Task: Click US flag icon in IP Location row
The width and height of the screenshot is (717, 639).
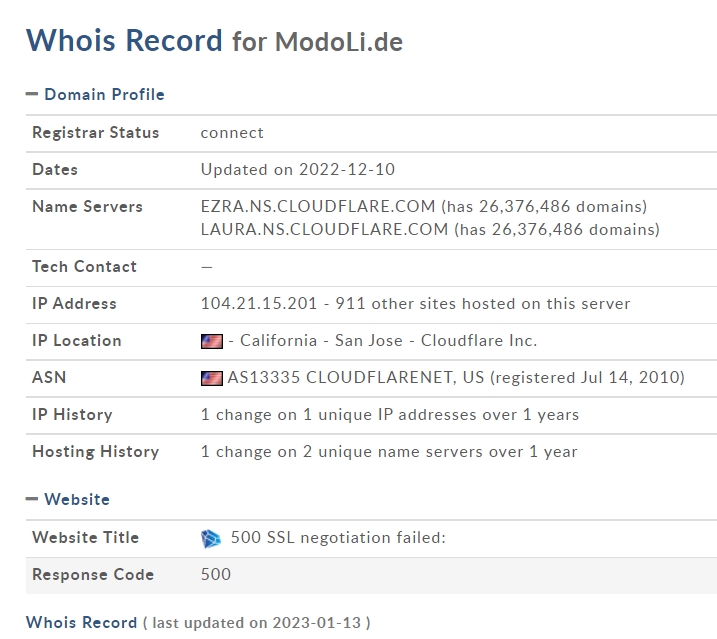Action: (212, 341)
